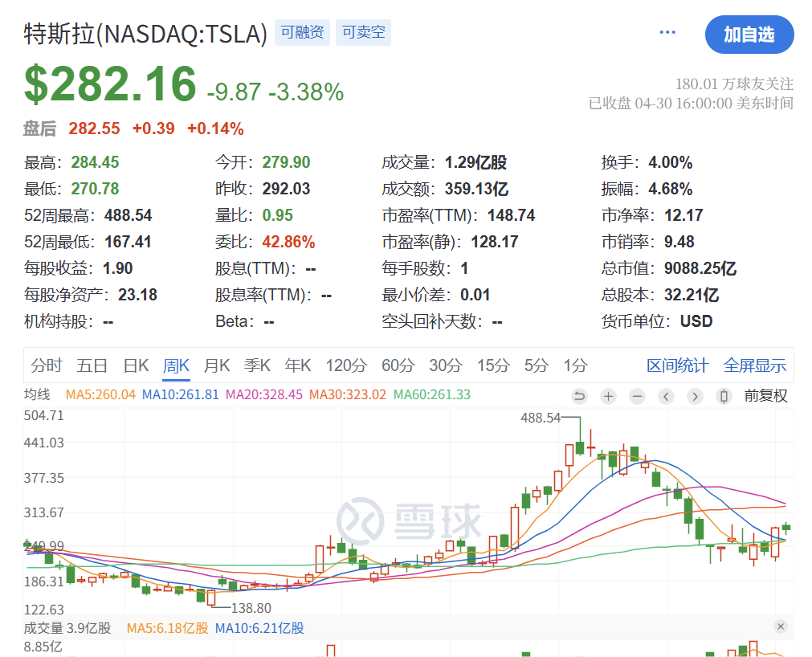The width and height of the screenshot is (812, 657).
Task: Select the 周K weekly candlestick tab
Action: pos(176,365)
